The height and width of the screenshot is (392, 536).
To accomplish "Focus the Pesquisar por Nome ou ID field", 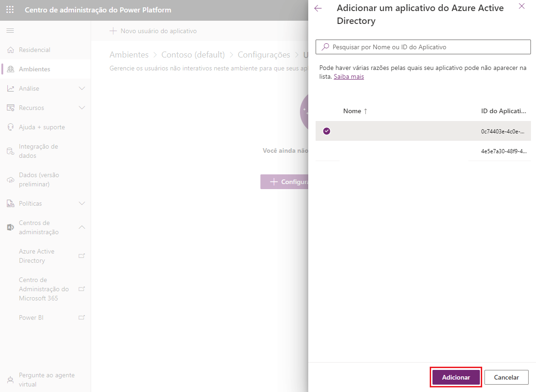I will click(423, 47).
